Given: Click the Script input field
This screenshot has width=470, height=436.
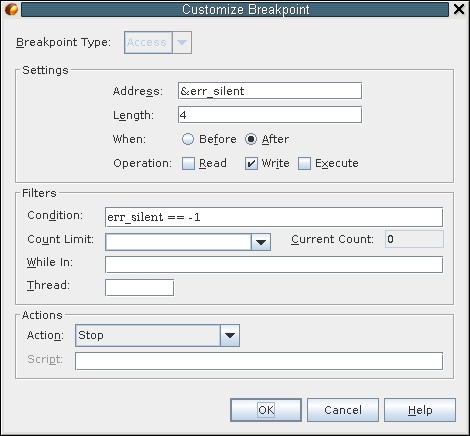Looking at the screenshot, I should click(259, 361).
